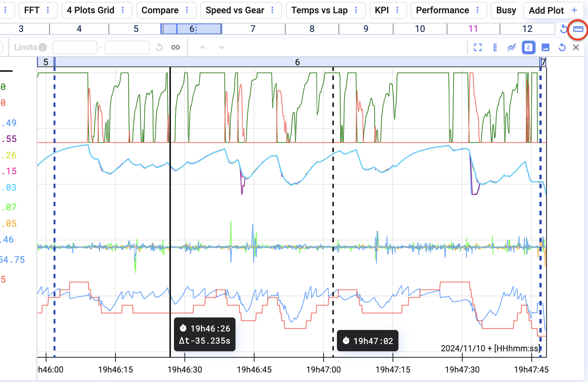Click the up chevron arrow in toolbar
Screen dimensions: 588x382
click(x=202, y=47)
